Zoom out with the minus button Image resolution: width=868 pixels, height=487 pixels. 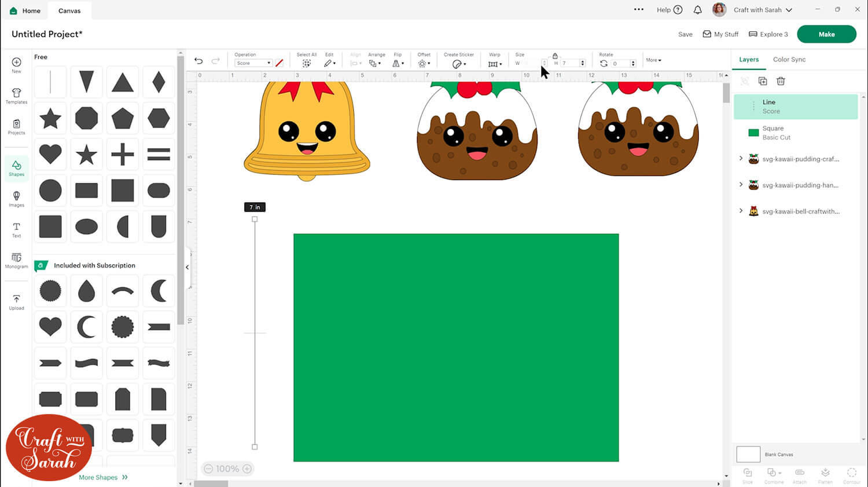click(208, 469)
